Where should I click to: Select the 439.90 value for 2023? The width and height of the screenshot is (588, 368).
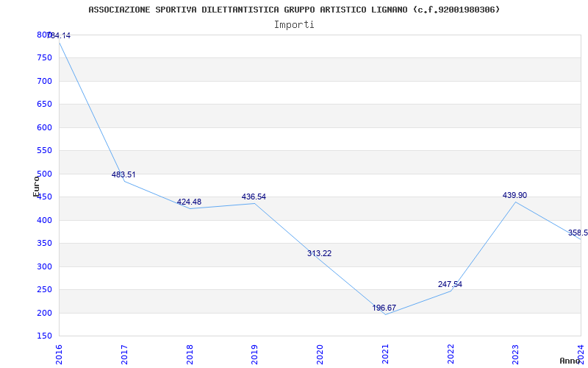[x=514, y=195]
